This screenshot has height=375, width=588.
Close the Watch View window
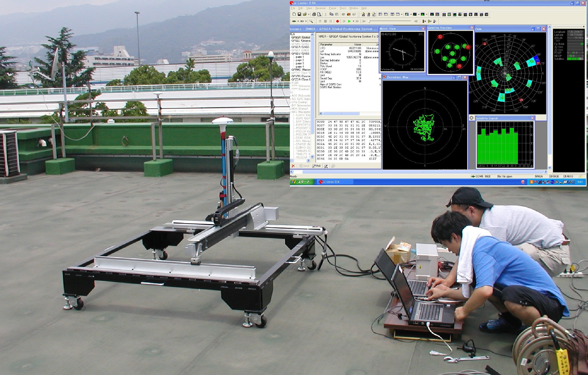[423, 28]
